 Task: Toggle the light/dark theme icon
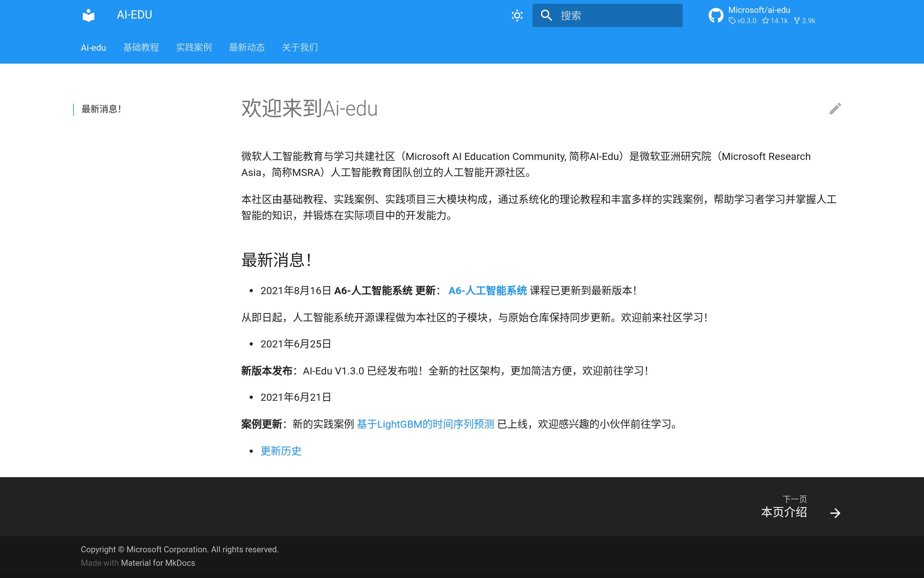coord(517,15)
